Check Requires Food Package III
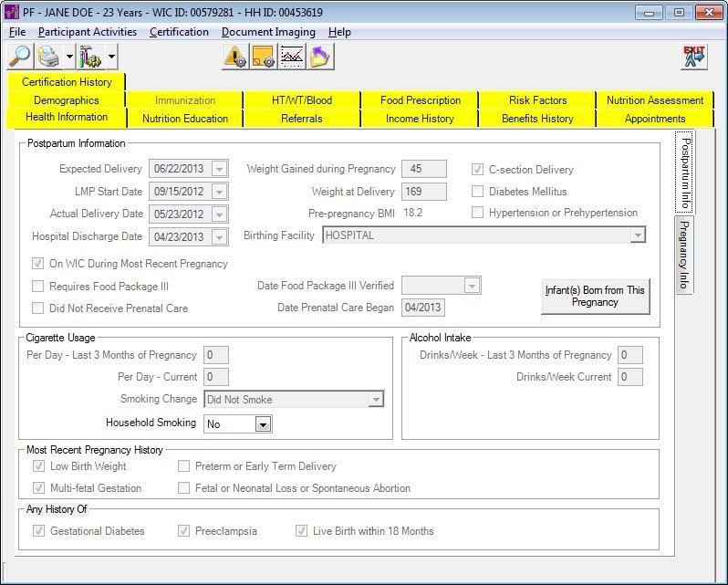728x585 pixels. [x=37, y=287]
